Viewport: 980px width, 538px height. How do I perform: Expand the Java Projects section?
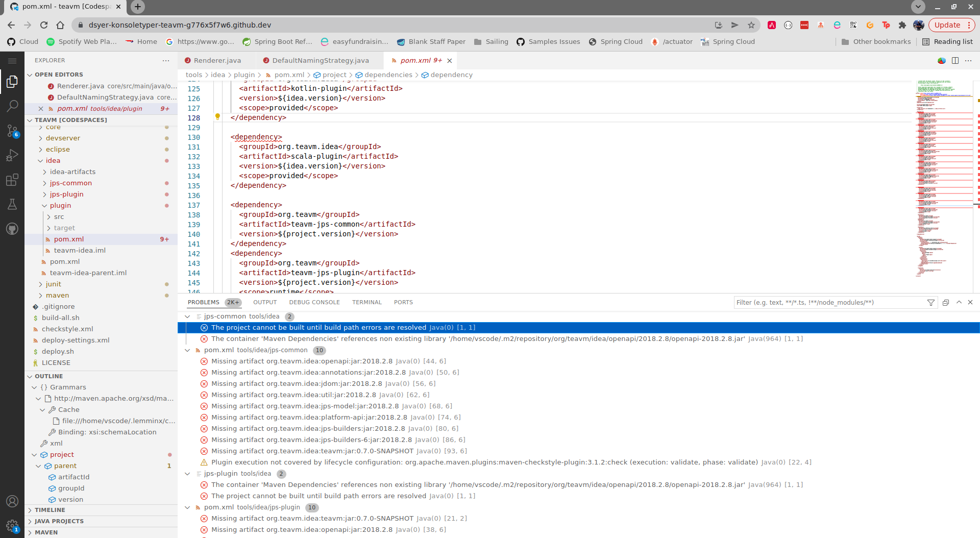click(30, 521)
